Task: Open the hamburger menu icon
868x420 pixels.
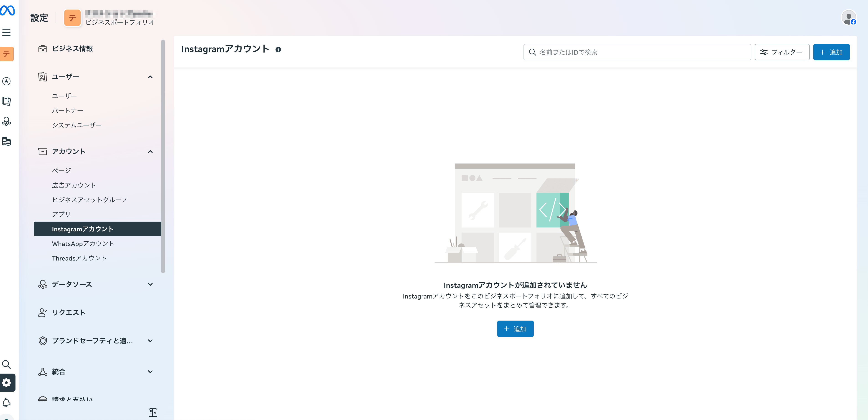Action: pos(6,32)
